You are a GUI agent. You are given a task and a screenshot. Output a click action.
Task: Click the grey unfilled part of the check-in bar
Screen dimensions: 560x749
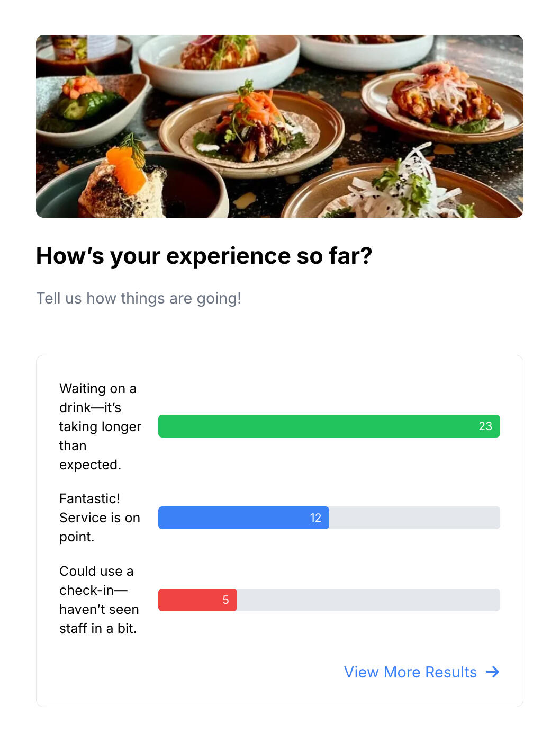(x=368, y=600)
